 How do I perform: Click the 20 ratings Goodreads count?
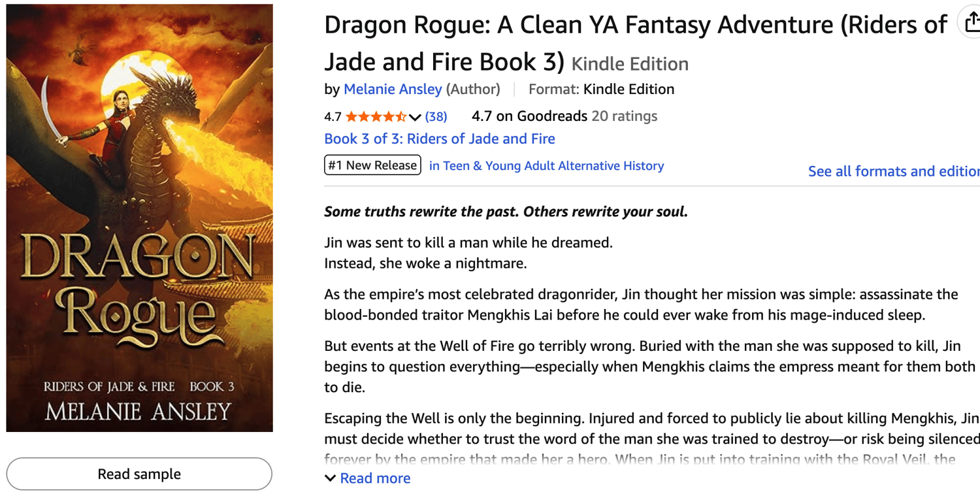tap(624, 116)
